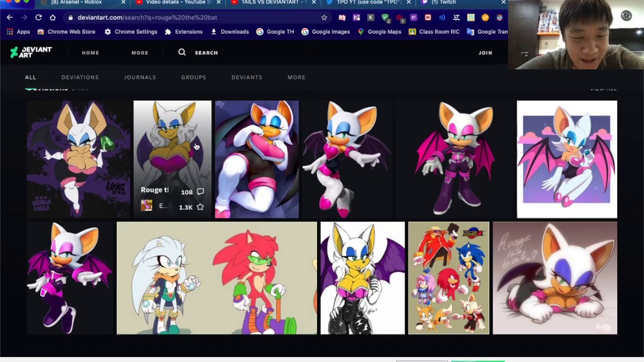Image resolution: width=644 pixels, height=362 pixels.
Task: Open the blue-background Rouge kicking thumbnail
Action: click(257, 159)
